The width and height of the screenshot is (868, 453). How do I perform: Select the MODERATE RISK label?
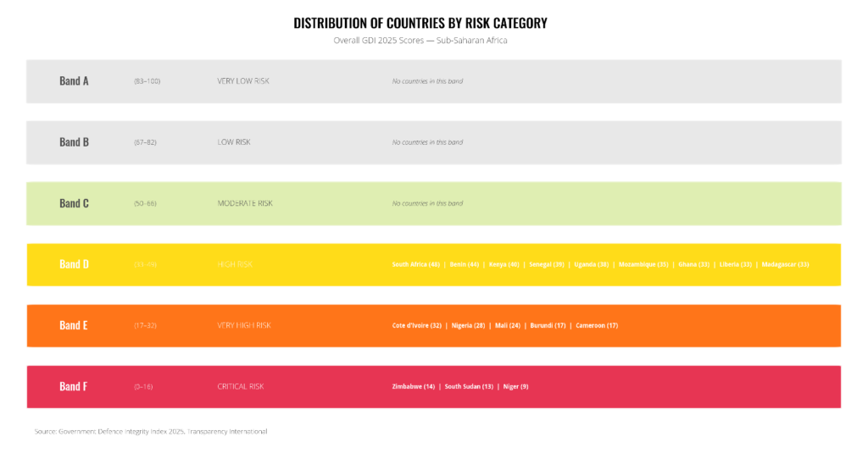click(x=245, y=203)
